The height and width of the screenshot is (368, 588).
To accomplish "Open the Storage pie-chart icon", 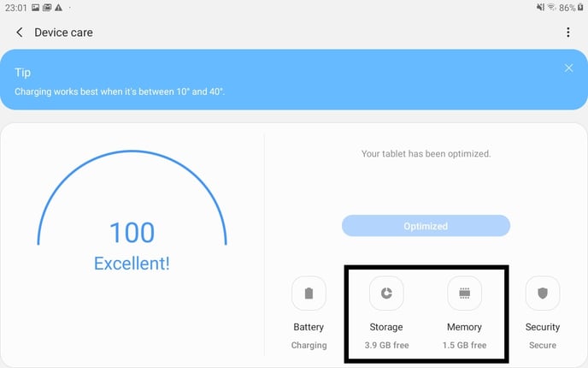I will 386,294.
